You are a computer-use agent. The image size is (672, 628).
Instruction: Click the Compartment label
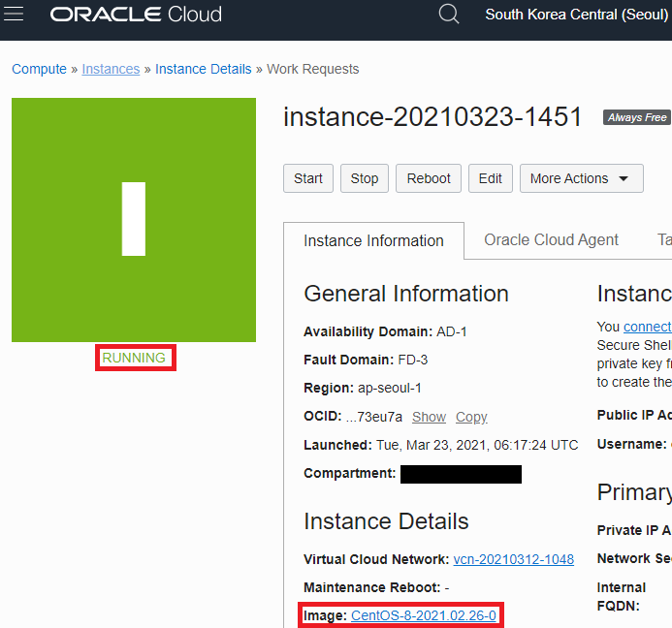pyautogui.click(x=350, y=473)
